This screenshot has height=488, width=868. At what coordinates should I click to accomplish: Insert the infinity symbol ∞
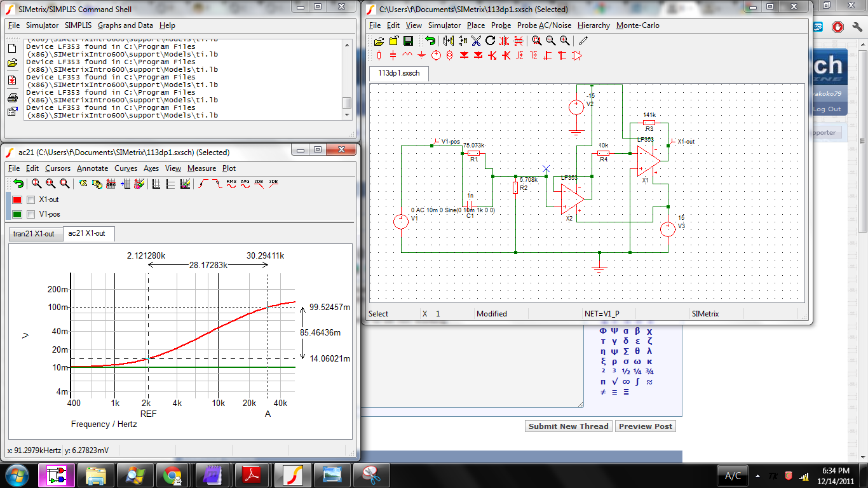coord(626,382)
